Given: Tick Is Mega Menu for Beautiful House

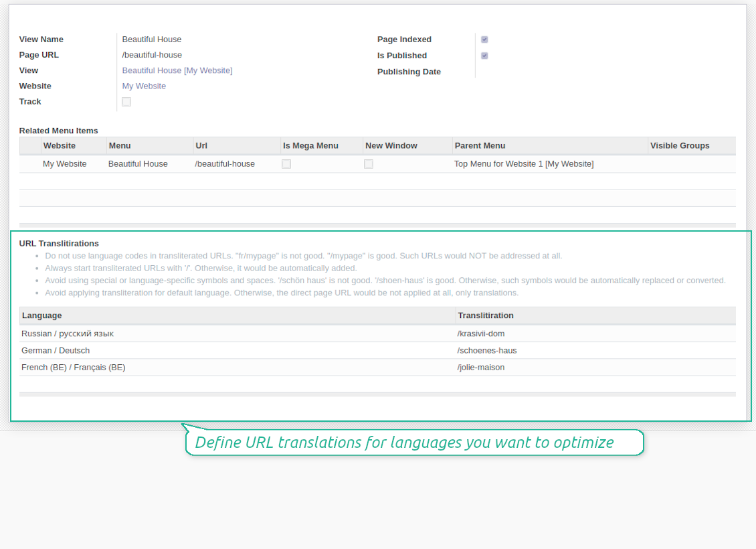Looking at the screenshot, I should point(286,164).
